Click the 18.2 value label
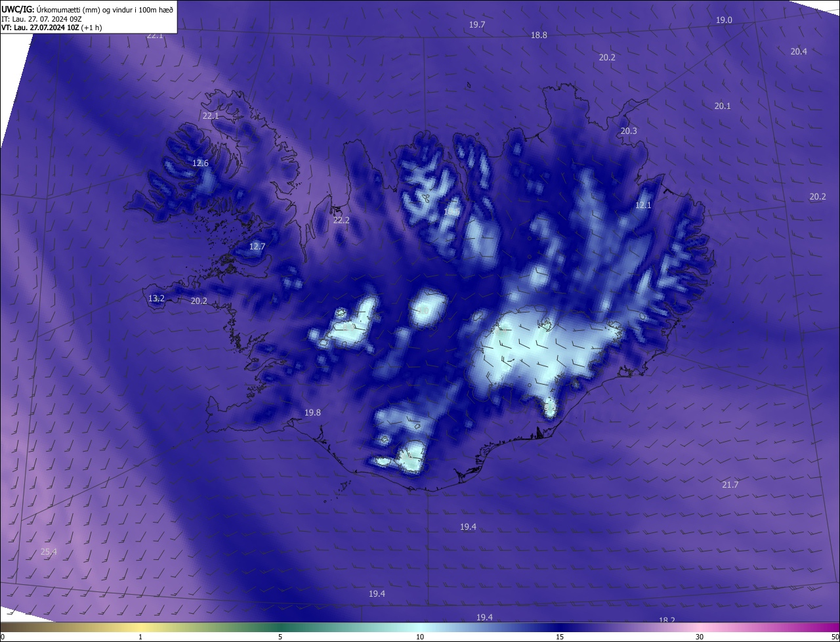The height and width of the screenshot is (642, 840). tap(667, 620)
